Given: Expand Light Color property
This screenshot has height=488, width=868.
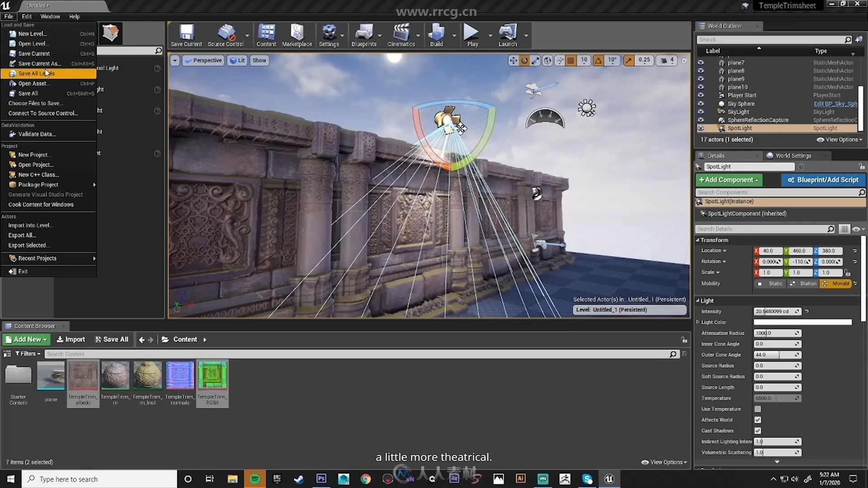Looking at the screenshot, I should 698,322.
